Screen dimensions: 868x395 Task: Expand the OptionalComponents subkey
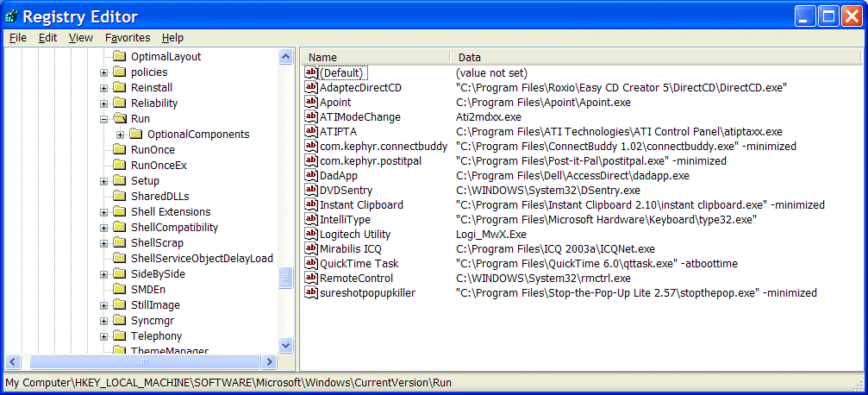[x=120, y=135]
